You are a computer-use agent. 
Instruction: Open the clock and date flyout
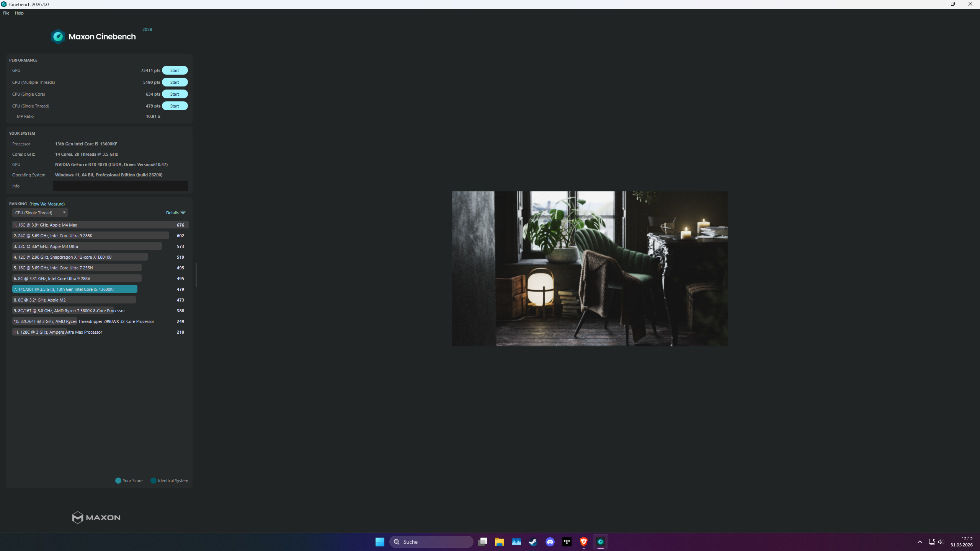click(x=962, y=542)
